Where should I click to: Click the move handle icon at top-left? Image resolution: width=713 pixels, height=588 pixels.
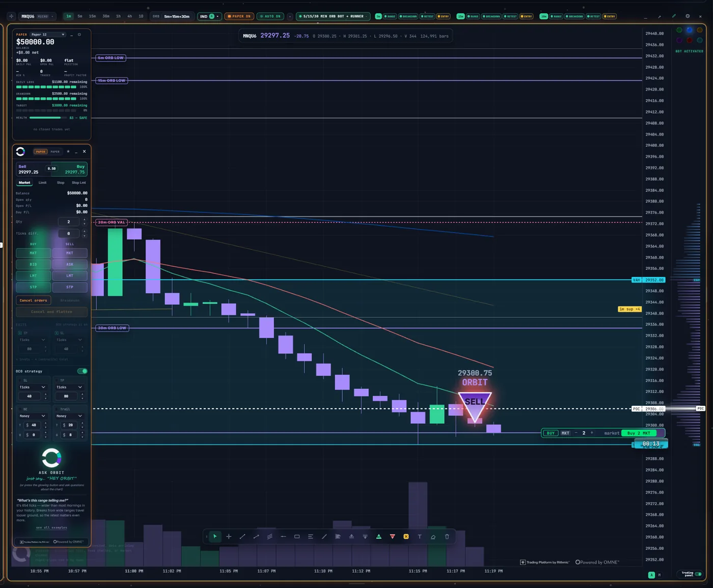coord(11,16)
